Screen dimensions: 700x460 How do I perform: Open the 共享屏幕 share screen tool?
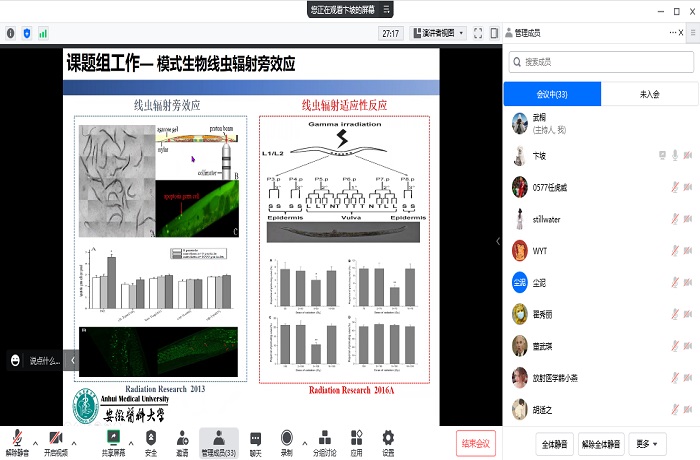[114, 438]
